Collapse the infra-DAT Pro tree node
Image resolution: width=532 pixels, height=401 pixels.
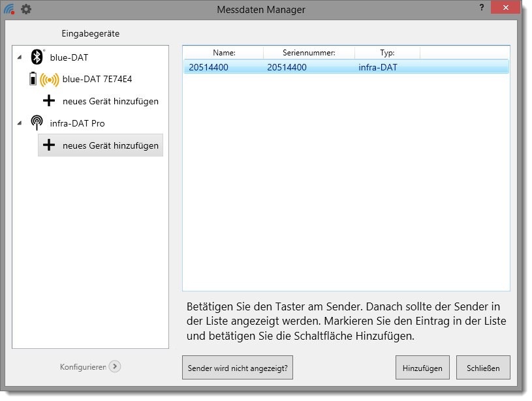(20, 123)
